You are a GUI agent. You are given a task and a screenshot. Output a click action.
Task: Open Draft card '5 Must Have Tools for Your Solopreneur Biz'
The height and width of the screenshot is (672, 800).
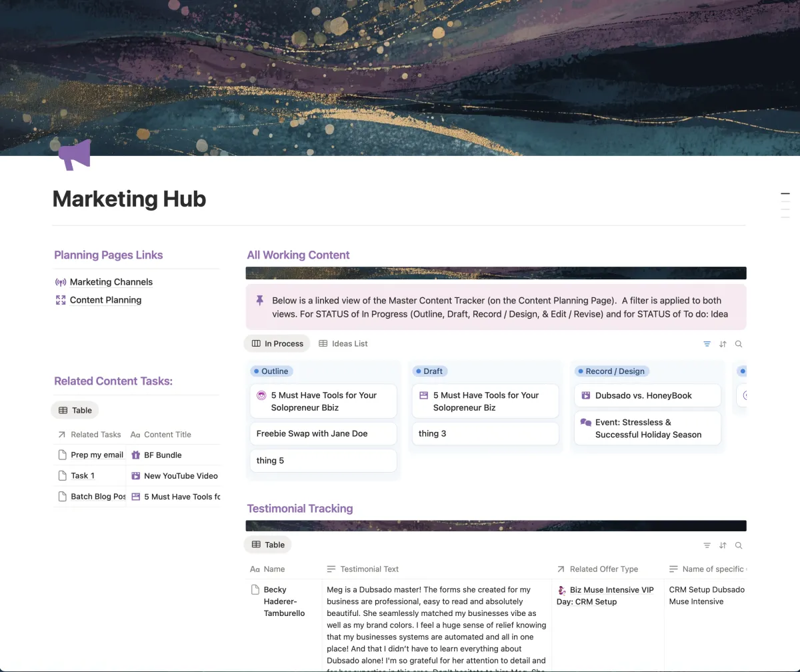(485, 401)
